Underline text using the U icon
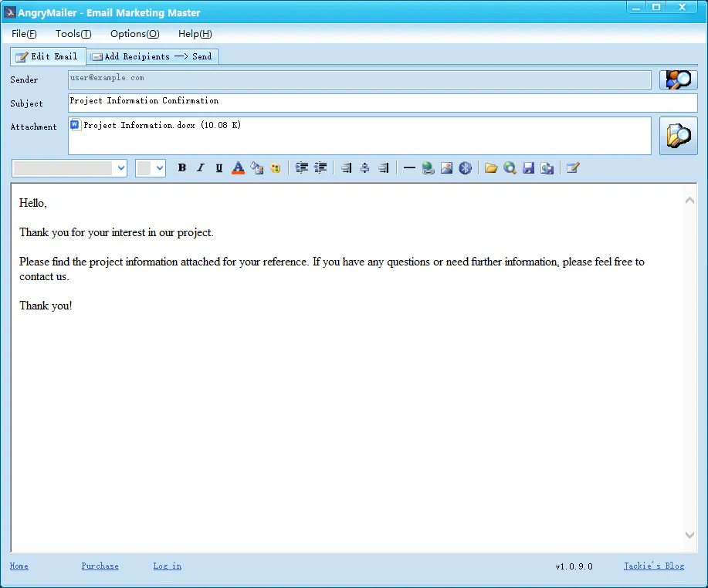Screen dimensions: 708x588 [219, 168]
